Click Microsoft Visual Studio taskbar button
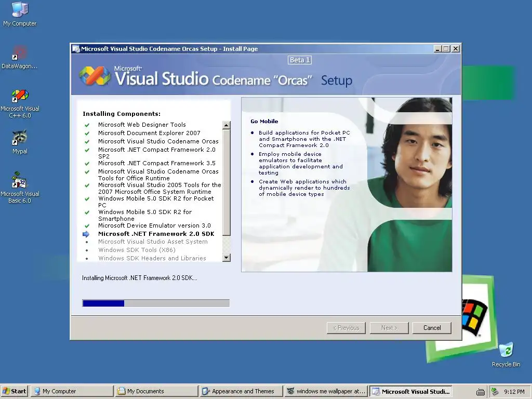The height and width of the screenshot is (399, 532). click(x=411, y=391)
